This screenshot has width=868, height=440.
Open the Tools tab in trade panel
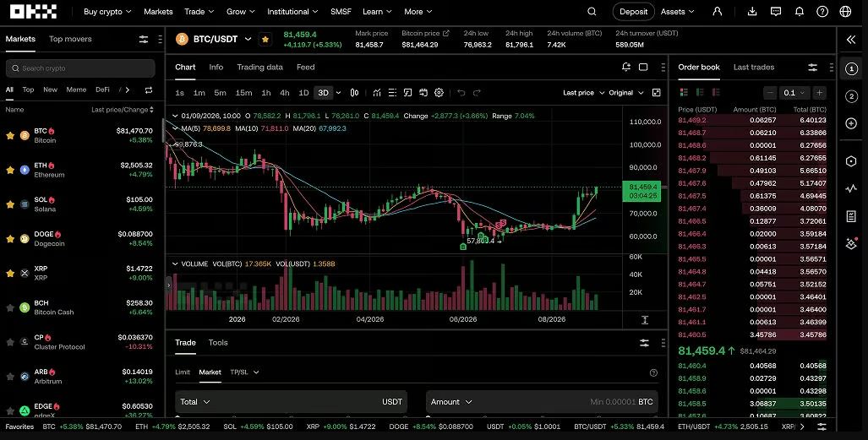pyautogui.click(x=218, y=343)
